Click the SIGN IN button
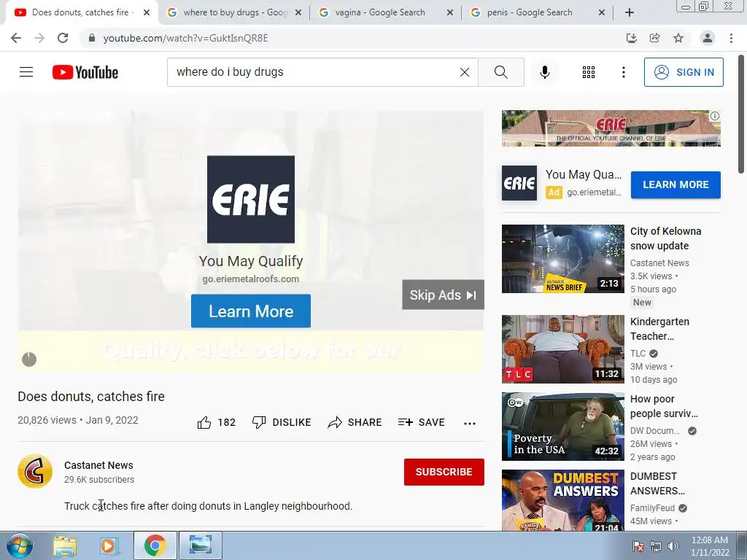This screenshot has width=747, height=560. tap(684, 72)
